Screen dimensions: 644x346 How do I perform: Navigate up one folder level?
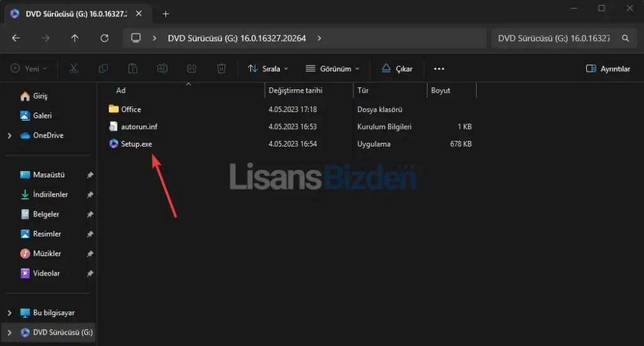75,38
